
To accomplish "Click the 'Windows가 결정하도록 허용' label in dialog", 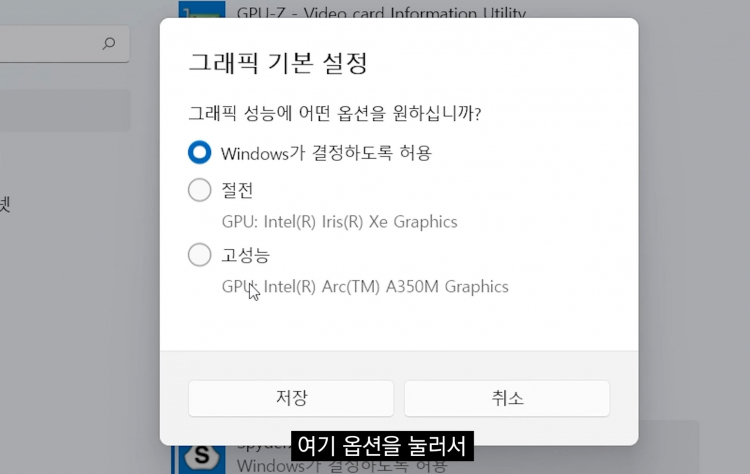I will pos(326,153).
